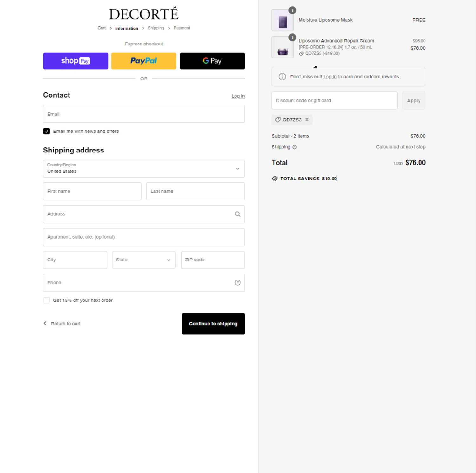The image size is (476, 473).
Task: Click the strikethrough $95.00 price
Action: (x=419, y=41)
